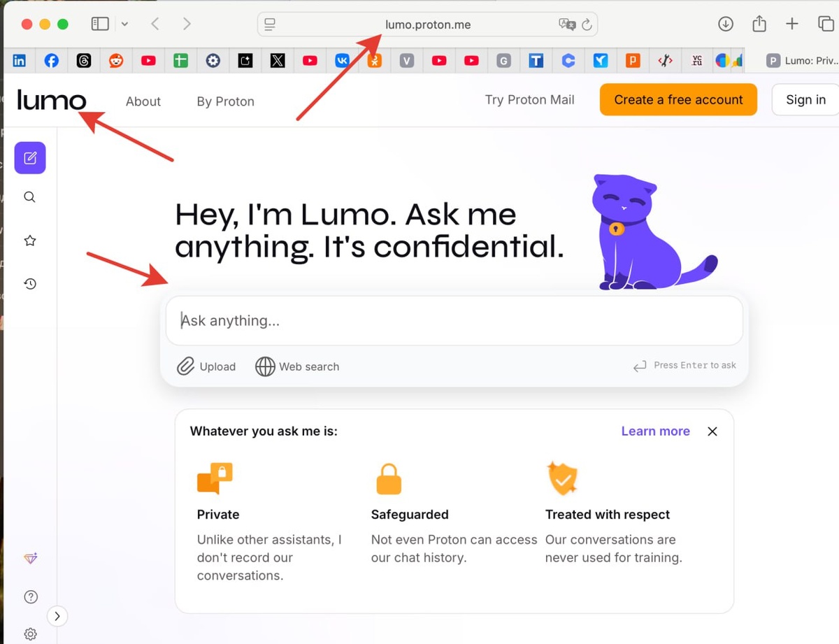This screenshot has width=839, height=644.
Task: Click the orange shield checkmark icon
Action: [x=563, y=478]
